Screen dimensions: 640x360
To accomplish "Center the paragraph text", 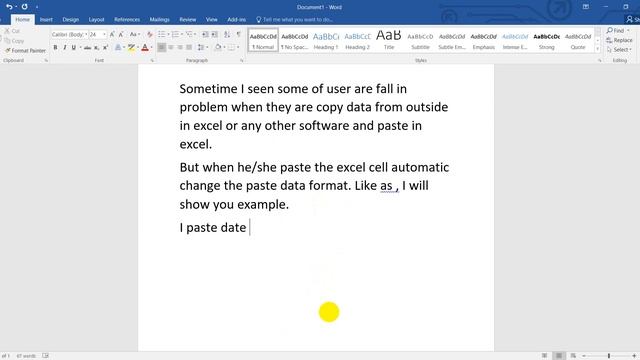I will pyautogui.click(x=171, y=48).
